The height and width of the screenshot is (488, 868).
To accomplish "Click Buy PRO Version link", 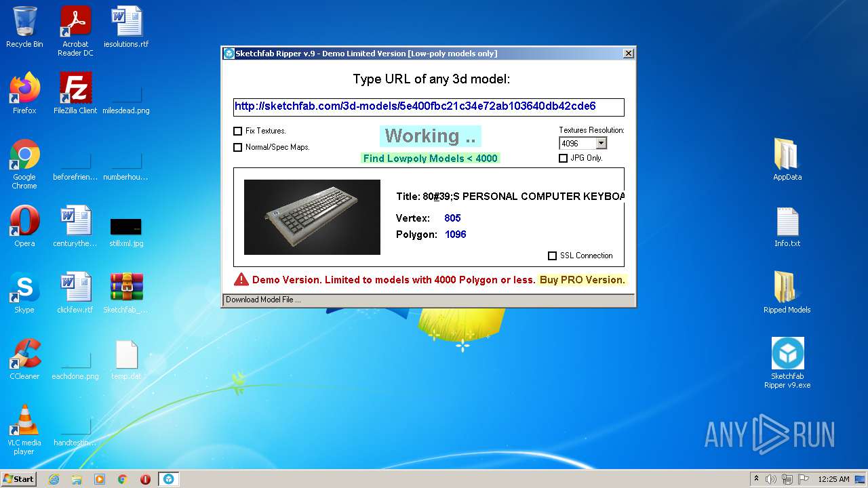I will (x=582, y=279).
